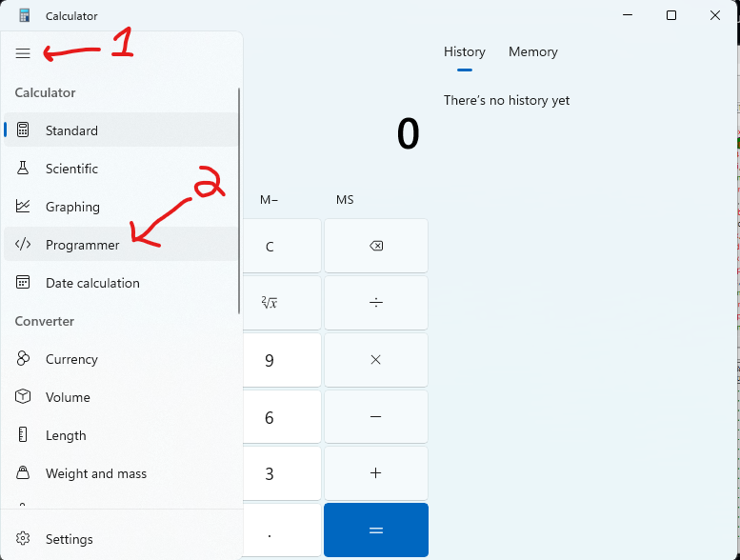
Task: Click the divide operator button
Action: (376, 303)
